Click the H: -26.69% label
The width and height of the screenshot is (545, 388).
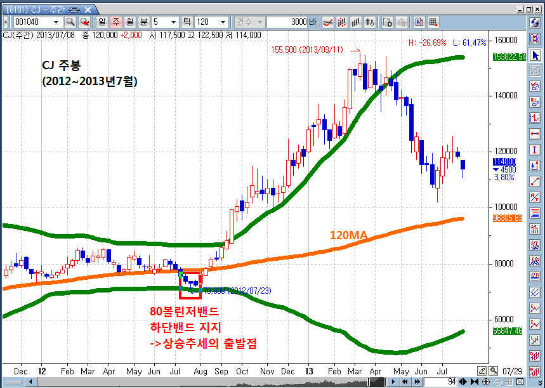(x=427, y=43)
